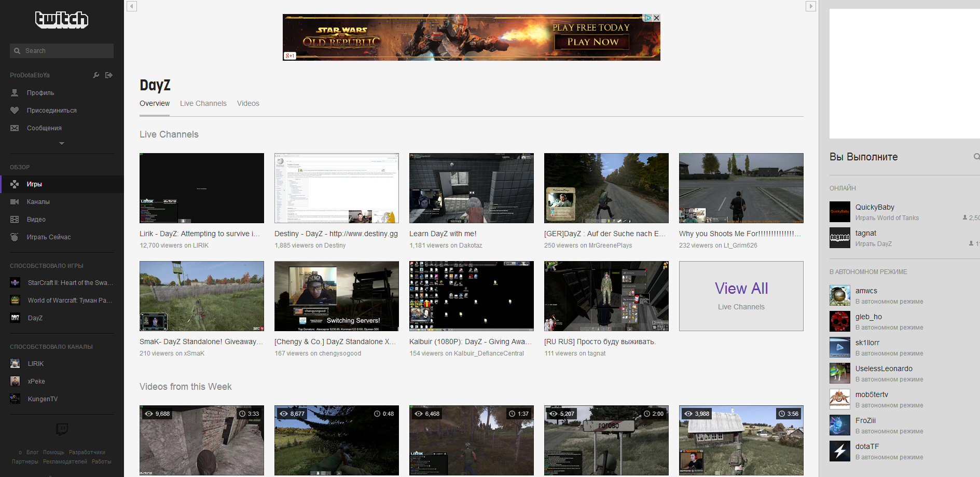Screen dimensions: 980x477
Task: Open Learn DayZ with me! stream title
Action: [443, 234]
